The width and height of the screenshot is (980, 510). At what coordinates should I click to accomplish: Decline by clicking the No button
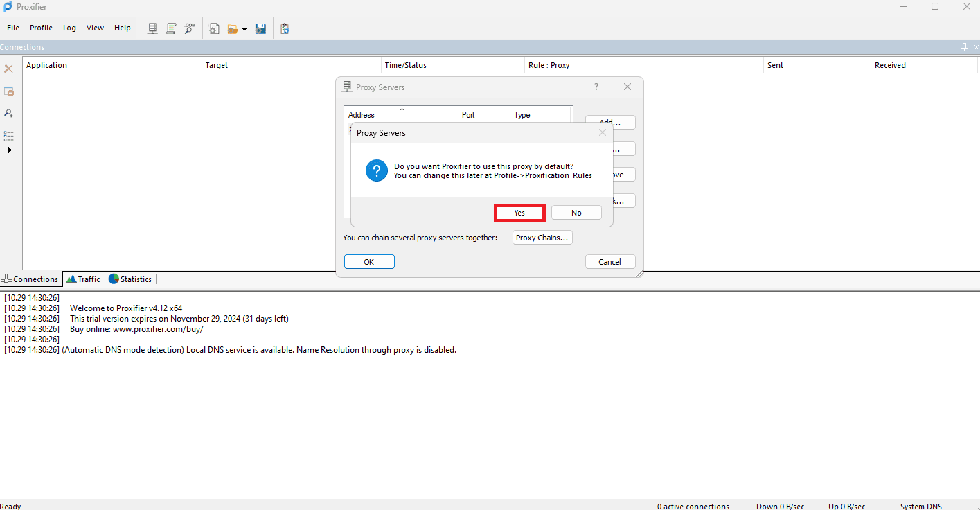(576, 213)
